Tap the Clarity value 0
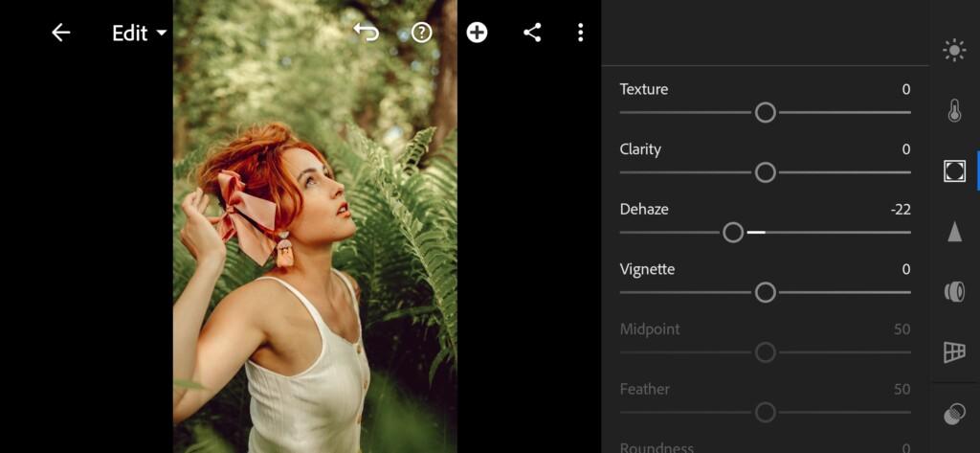The height and width of the screenshot is (453, 980). pos(906,149)
